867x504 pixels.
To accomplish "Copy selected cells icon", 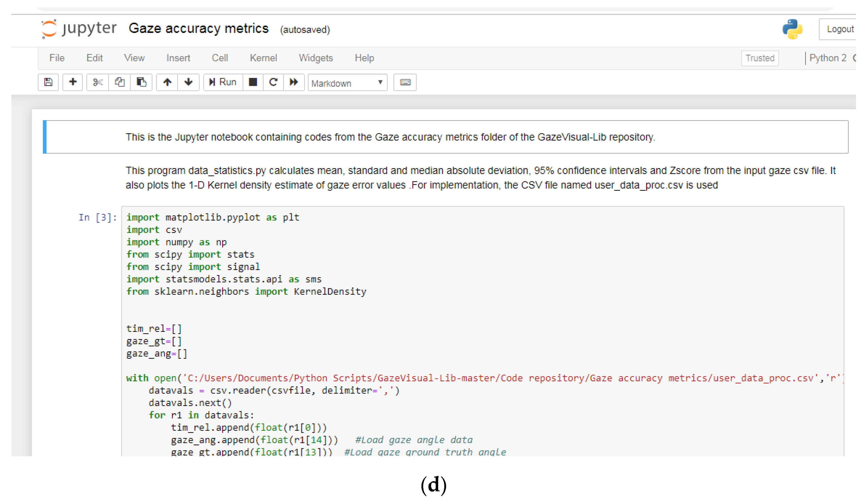I will click(x=120, y=83).
